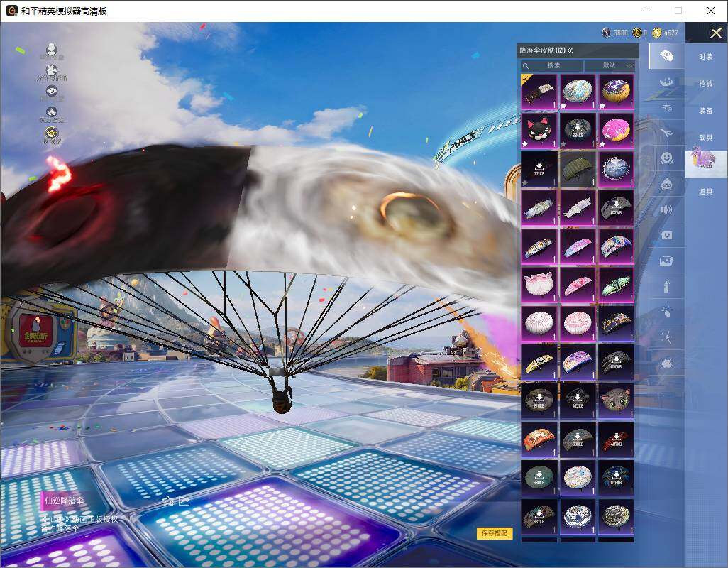Download the 221KB parachute skin
Viewport: 728px width, 568px height.
click(539, 169)
